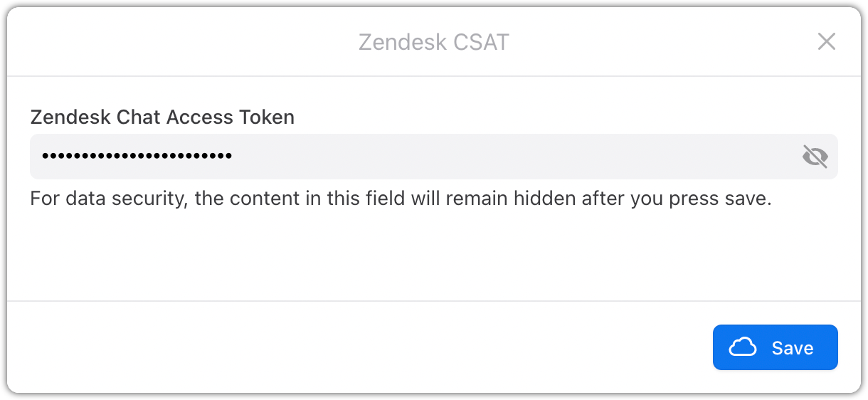
Task: Unhide the Zendesk token via eye toggle
Action: (x=815, y=156)
